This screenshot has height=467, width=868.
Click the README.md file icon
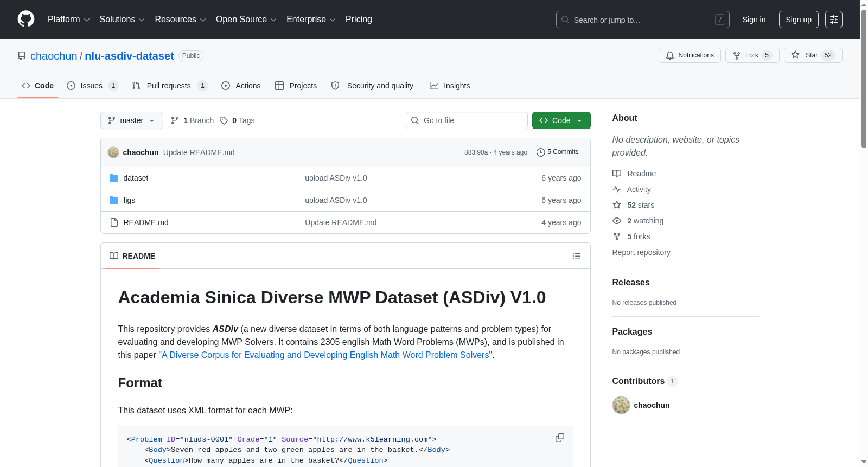pos(114,222)
